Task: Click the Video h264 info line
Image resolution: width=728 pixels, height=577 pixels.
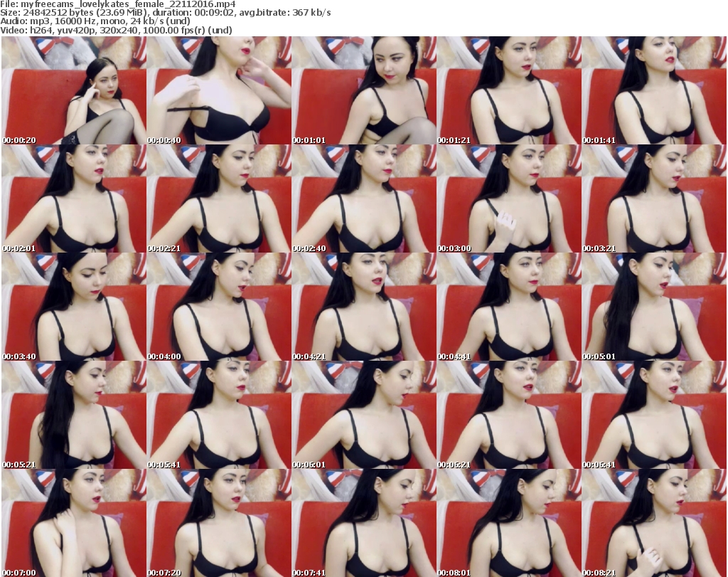Action: click(x=116, y=30)
